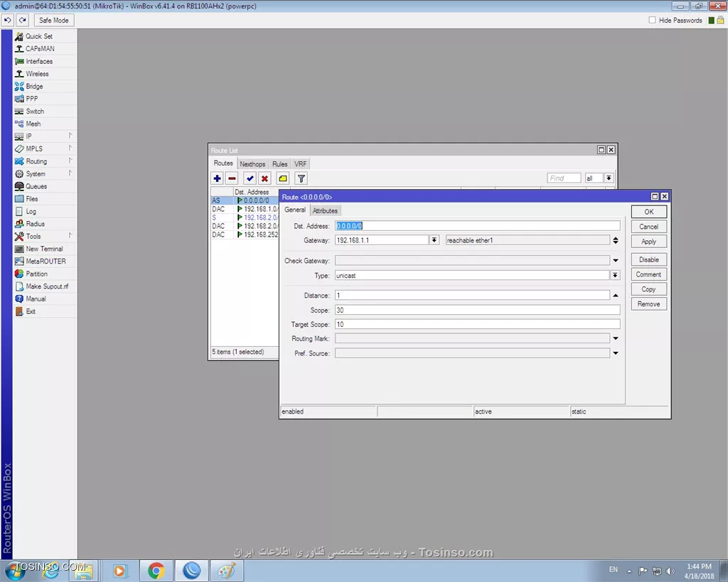This screenshot has height=582, width=728.
Task: Click the undo arrow icon
Action: tap(8, 21)
